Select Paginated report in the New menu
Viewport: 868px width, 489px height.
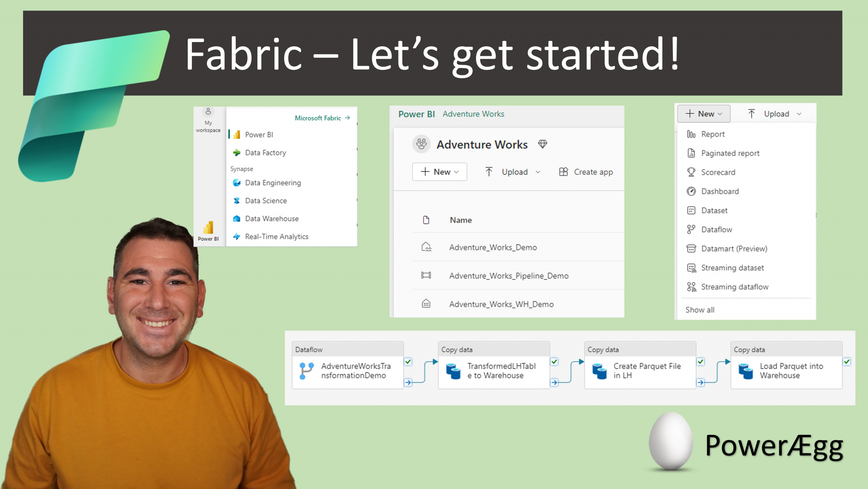(730, 153)
